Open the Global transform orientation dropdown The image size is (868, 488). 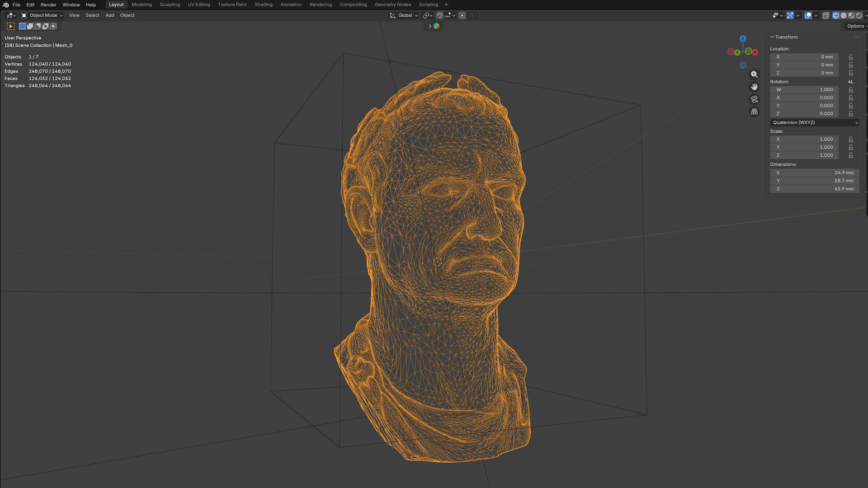coord(404,15)
